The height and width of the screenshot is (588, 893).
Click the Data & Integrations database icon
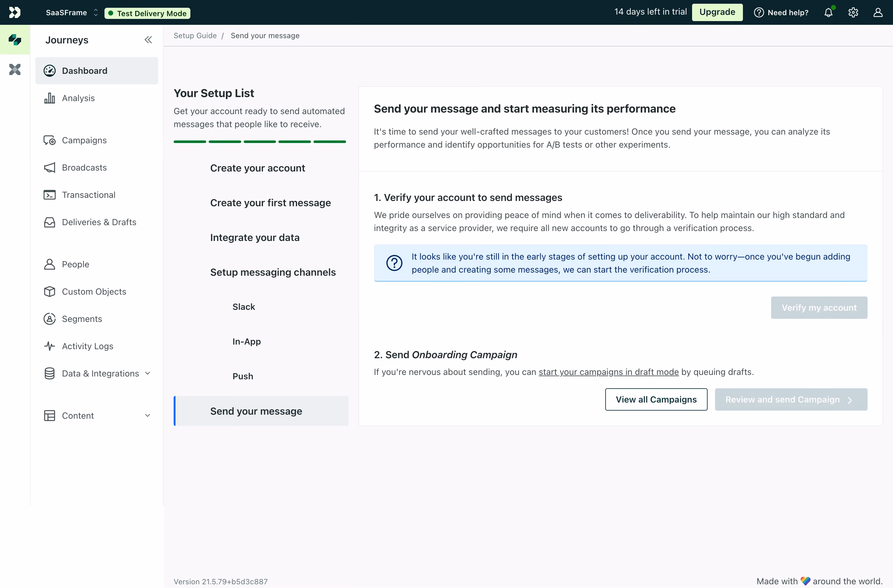pyautogui.click(x=50, y=373)
